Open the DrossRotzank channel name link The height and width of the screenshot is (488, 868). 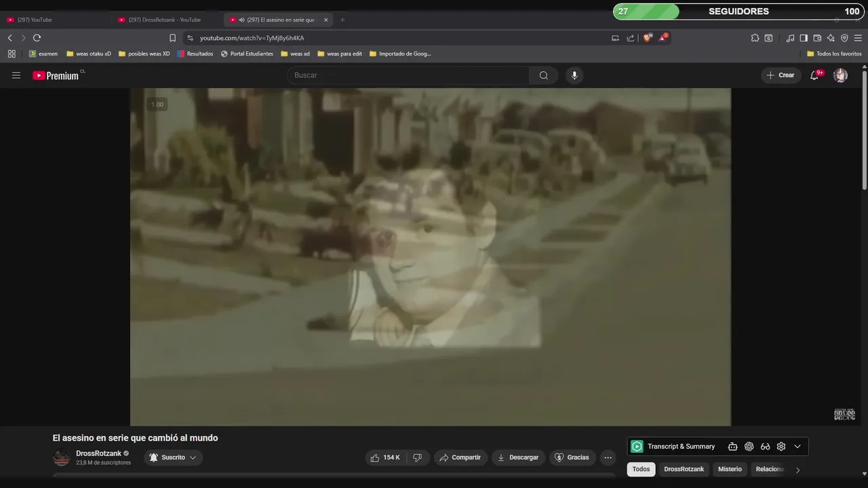[98, 453]
